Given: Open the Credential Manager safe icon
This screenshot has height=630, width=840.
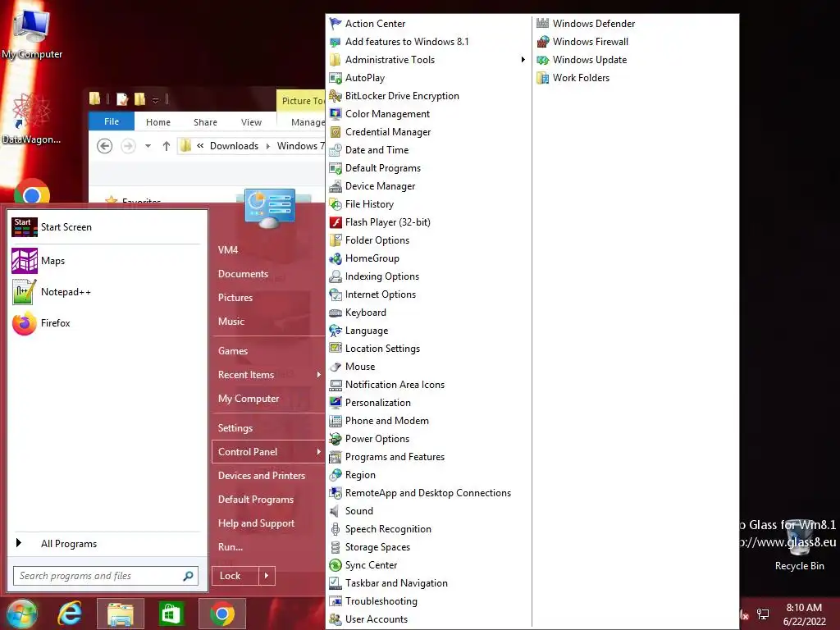Looking at the screenshot, I should tap(336, 132).
